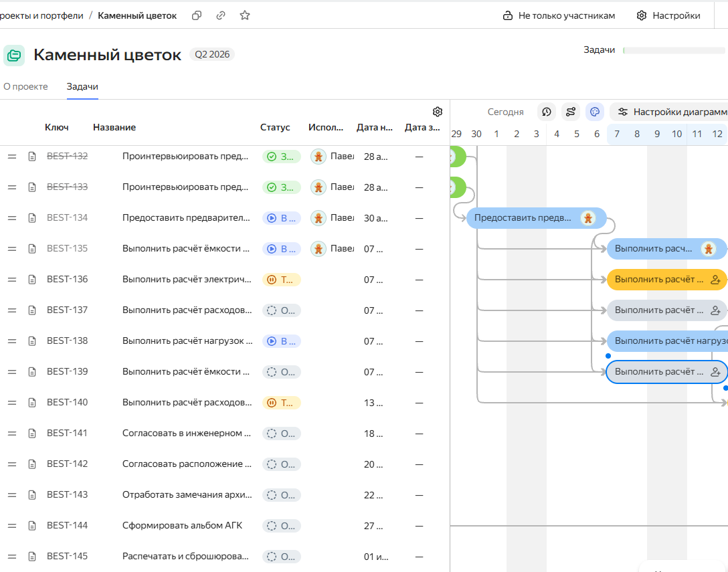Toggle the color palette icon in Gantt toolbar
The height and width of the screenshot is (572, 728).
(594, 112)
